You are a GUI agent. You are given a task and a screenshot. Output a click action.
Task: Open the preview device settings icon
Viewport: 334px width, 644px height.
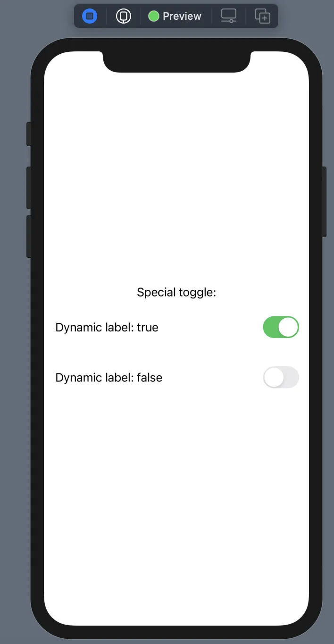pyautogui.click(x=229, y=16)
